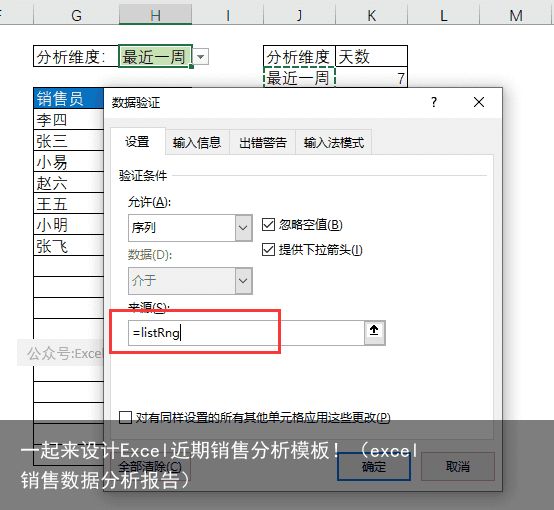Image resolution: width=554 pixels, height=510 pixels.
Task: Click the 全部清除 button
Action: pos(150,467)
